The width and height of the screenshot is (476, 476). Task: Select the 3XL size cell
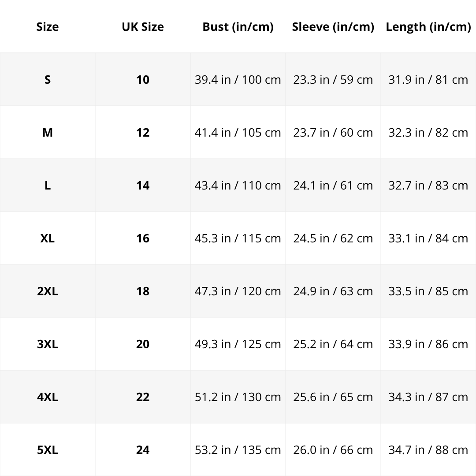coord(48,344)
